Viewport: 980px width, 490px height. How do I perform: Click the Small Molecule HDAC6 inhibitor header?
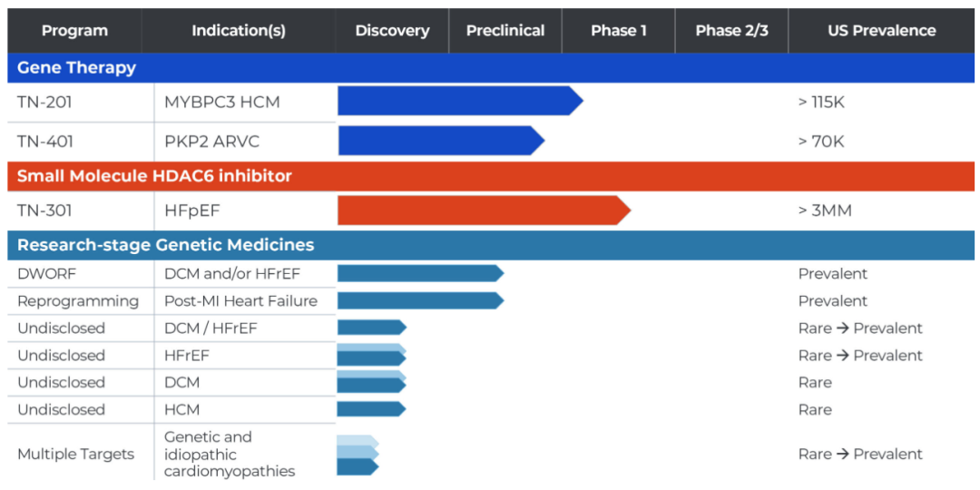coord(491,176)
